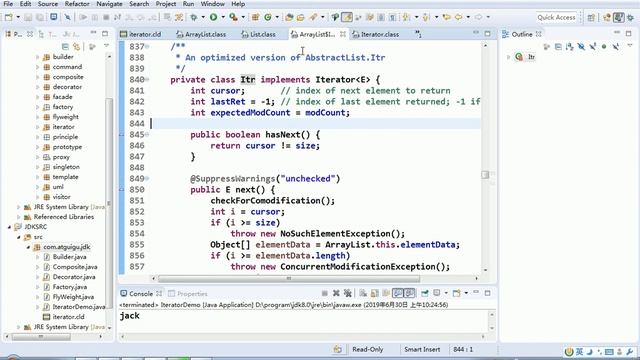Screen dimensions: 640x360
Task: Open Package Explorer view menu triangle
Action: (x=107, y=46)
